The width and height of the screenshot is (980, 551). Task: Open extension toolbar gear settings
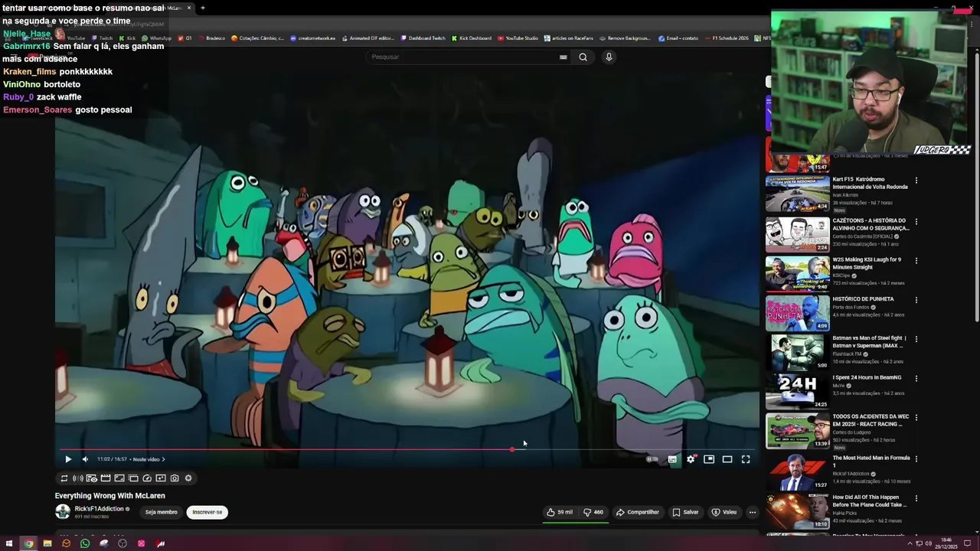pos(188,478)
